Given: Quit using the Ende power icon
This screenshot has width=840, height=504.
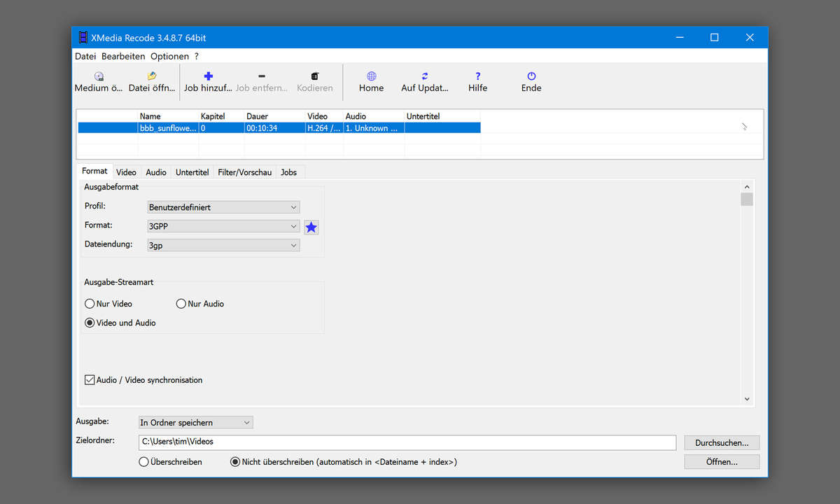Looking at the screenshot, I should click(x=531, y=76).
